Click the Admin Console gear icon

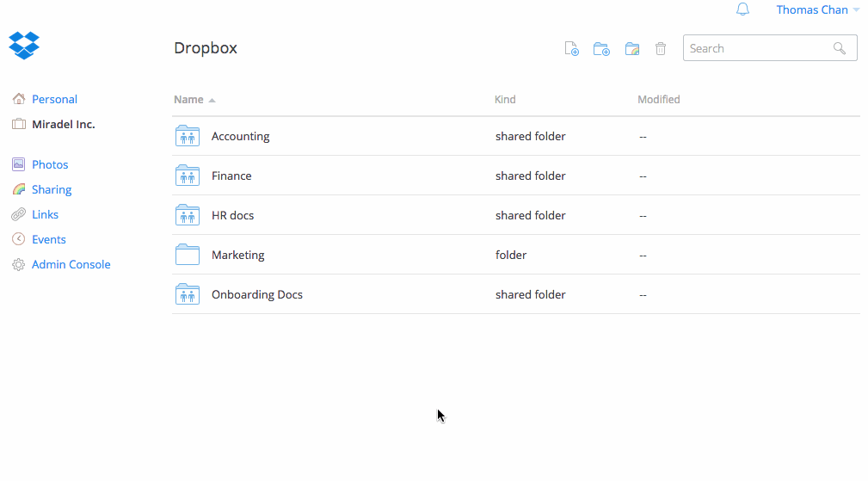point(18,264)
